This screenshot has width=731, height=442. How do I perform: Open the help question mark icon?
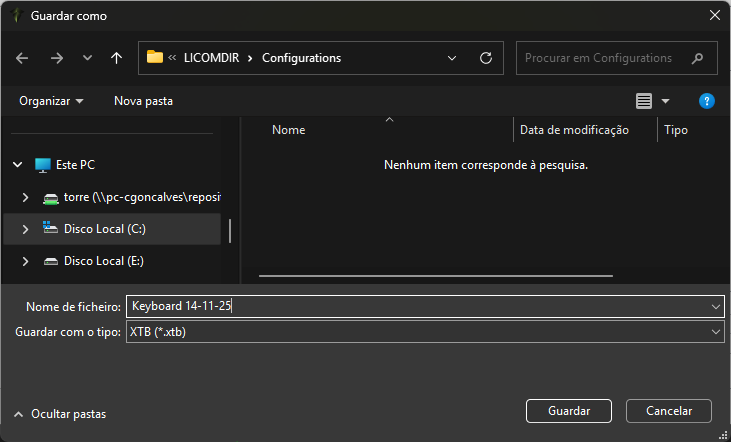(x=706, y=101)
